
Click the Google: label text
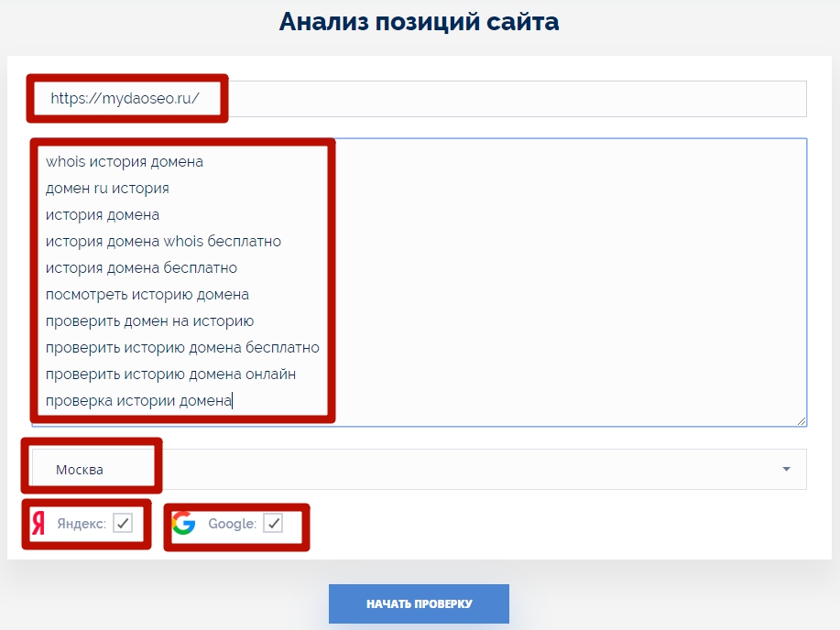tap(233, 524)
